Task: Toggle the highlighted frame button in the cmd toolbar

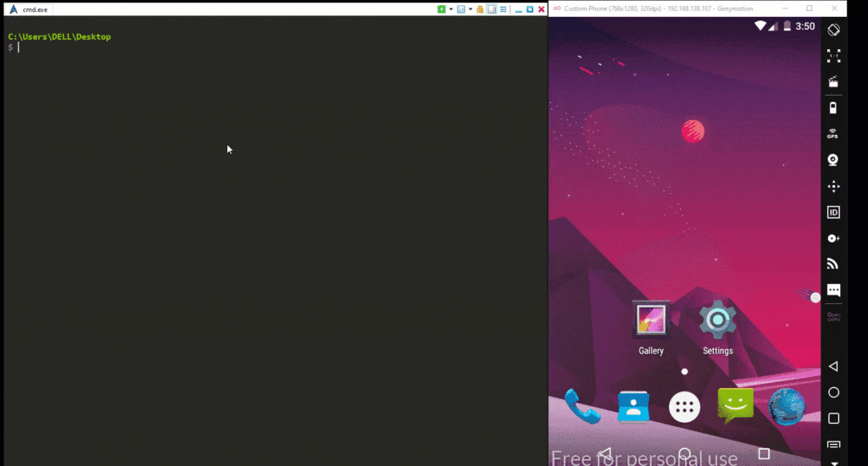Action: [x=492, y=9]
